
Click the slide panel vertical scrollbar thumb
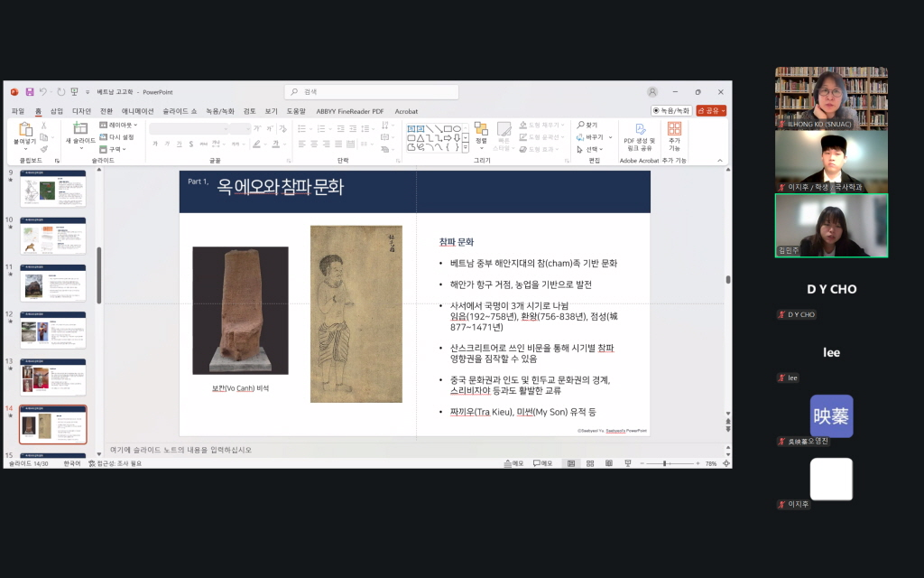[99, 275]
